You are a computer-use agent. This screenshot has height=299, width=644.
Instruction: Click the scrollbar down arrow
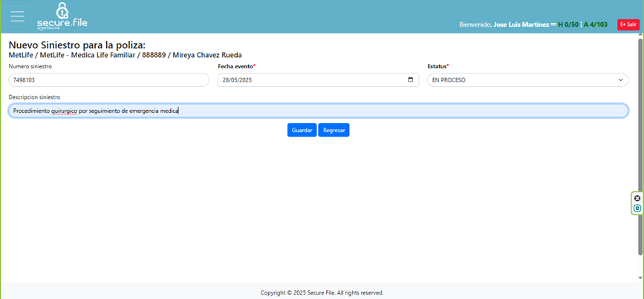point(640,277)
